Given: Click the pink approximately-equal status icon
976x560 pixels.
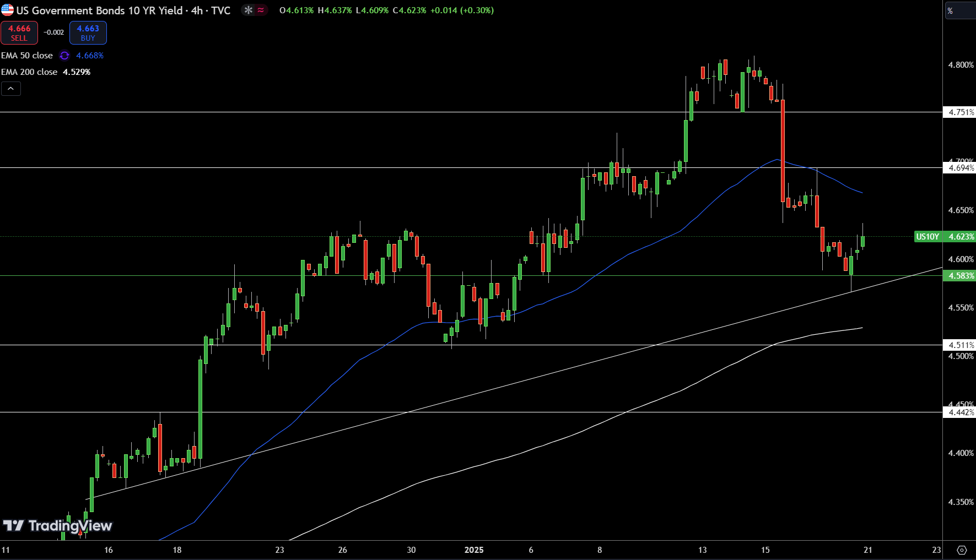Looking at the screenshot, I should tap(261, 10).
